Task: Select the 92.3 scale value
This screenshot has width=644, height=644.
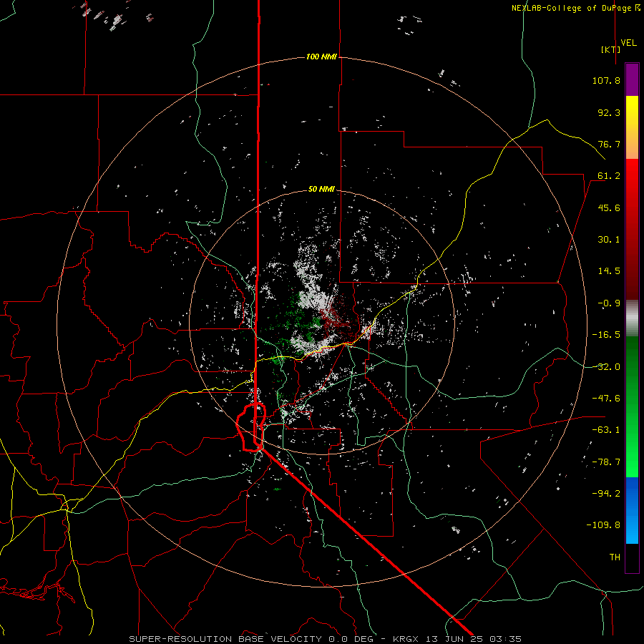Action: [x=609, y=112]
